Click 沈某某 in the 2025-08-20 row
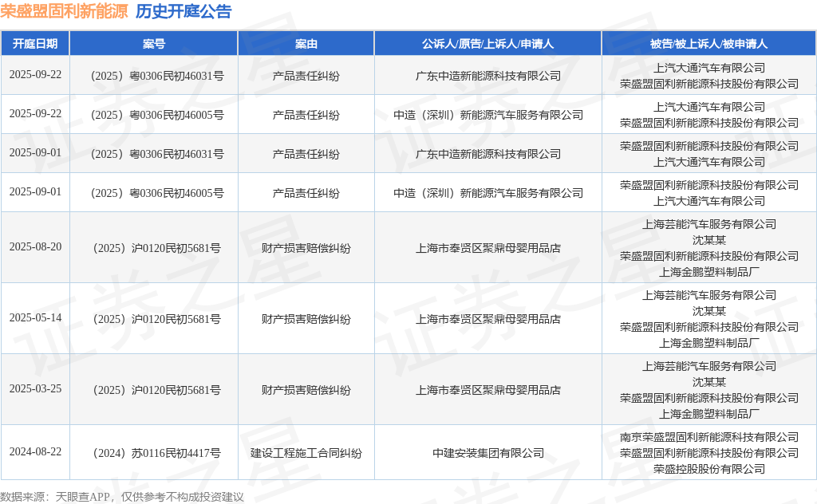 [708, 240]
